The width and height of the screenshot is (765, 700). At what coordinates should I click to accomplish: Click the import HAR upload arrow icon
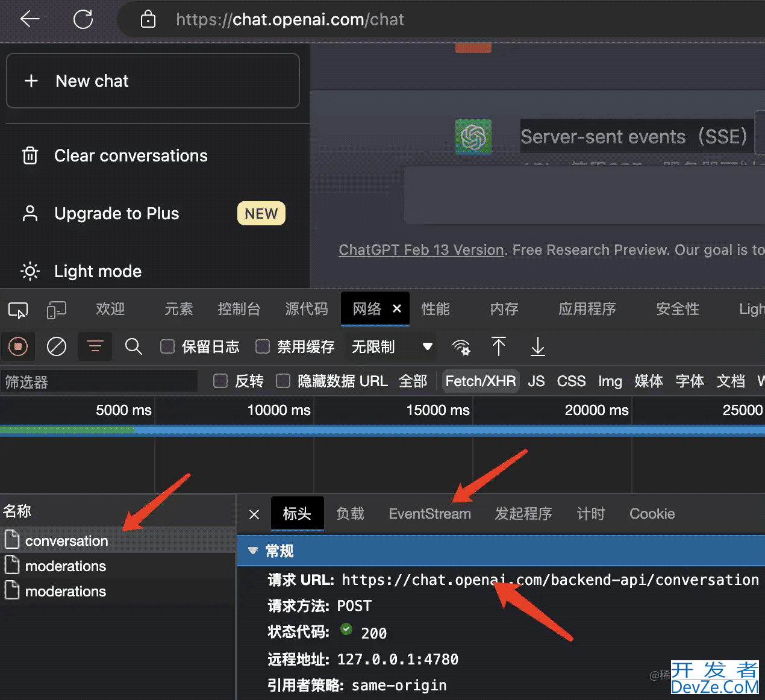tap(499, 346)
